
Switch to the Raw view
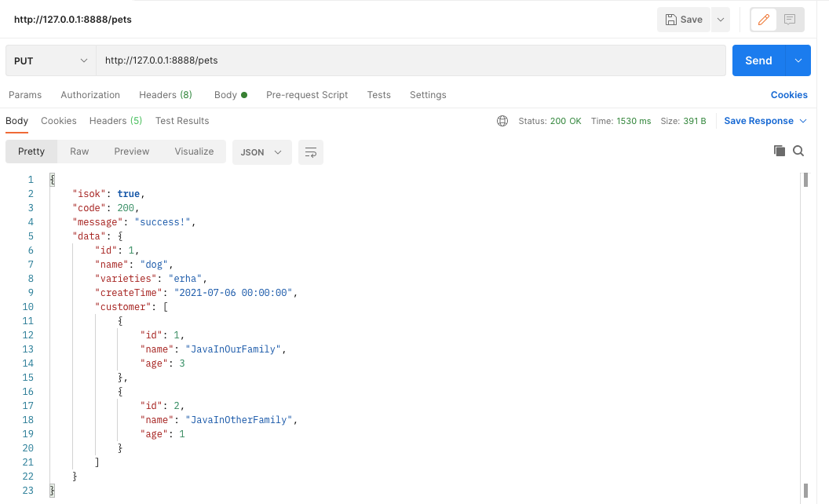coord(79,152)
